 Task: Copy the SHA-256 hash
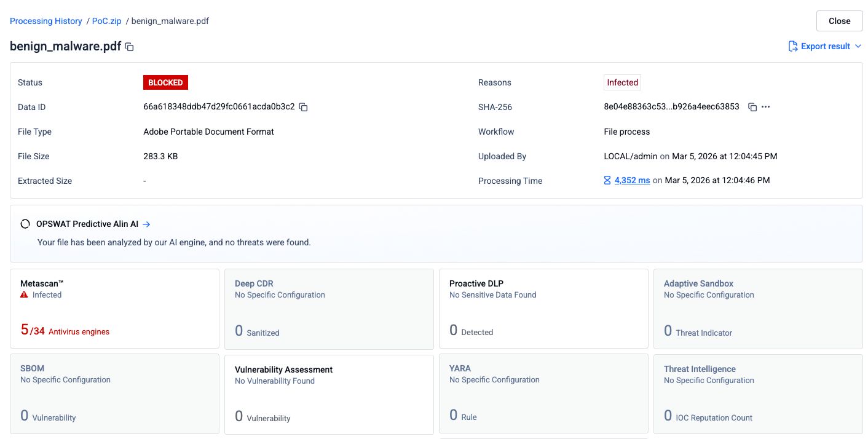[752, 107]
